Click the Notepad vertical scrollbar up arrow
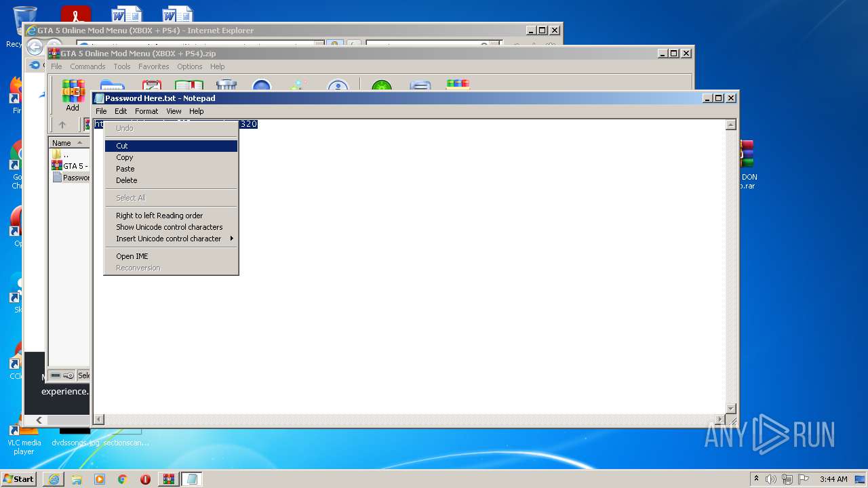Viewport: 868px width, 488px height. tap(731, 125)
